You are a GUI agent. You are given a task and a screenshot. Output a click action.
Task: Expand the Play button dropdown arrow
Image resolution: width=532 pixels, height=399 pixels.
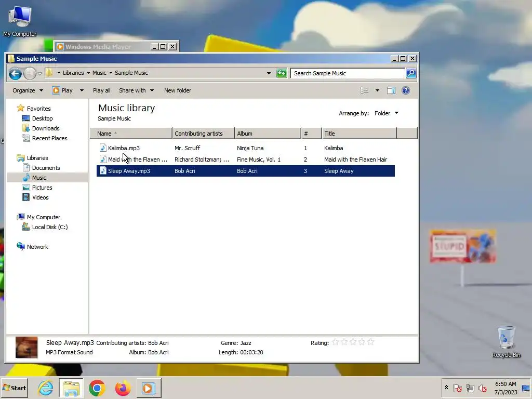[x=82, y=90]
